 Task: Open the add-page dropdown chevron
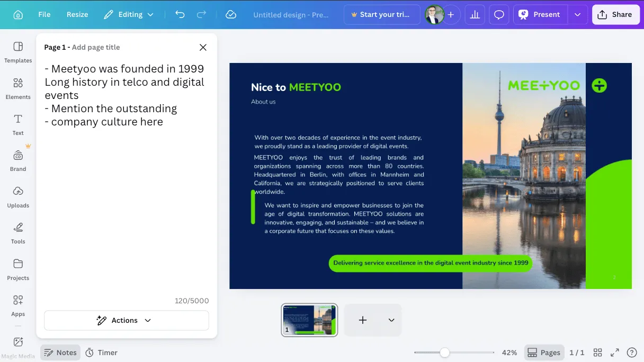pyautogui.click(x=391, y=320)
